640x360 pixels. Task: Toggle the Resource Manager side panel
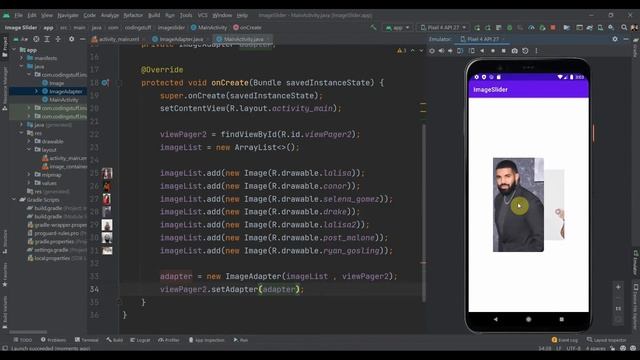click(4, 88)
